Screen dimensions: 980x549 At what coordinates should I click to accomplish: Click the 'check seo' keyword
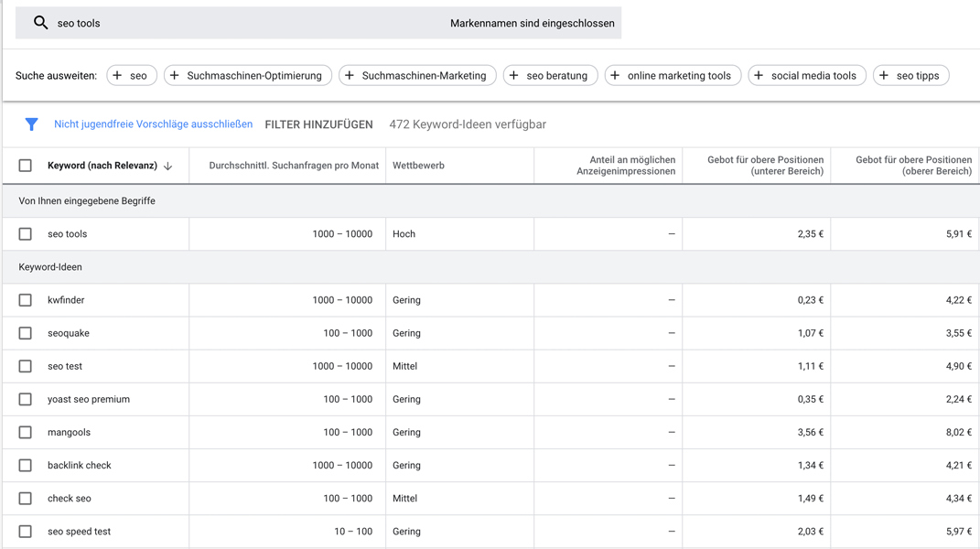coord(70,499)
